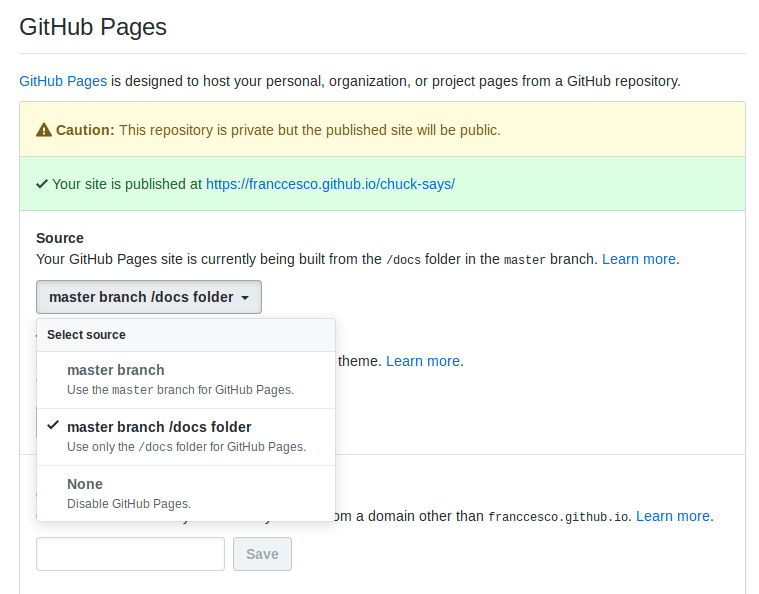Click the franccesco.github.io domain code text
Screen dimensions: 759x594
tap(558, 517)
